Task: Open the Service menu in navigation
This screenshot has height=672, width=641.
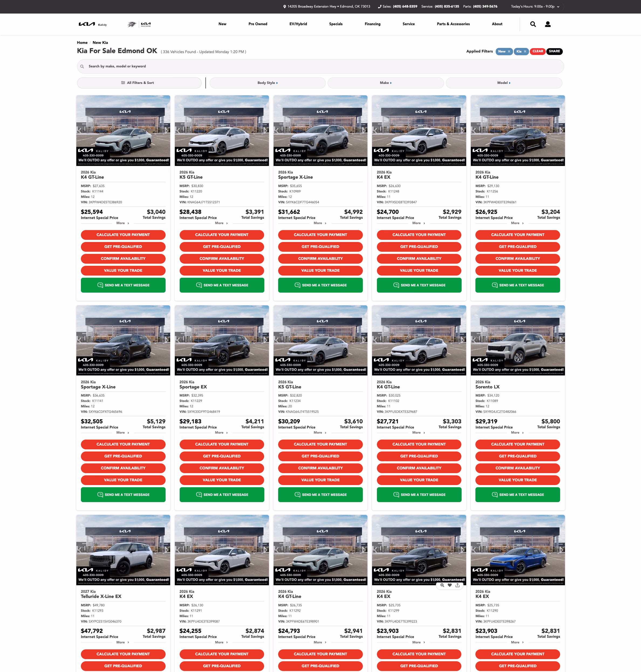Action: [408, 24]
